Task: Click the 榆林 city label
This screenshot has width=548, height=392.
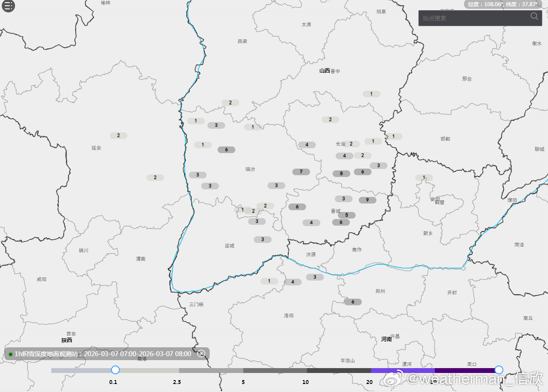Action: 106,3
